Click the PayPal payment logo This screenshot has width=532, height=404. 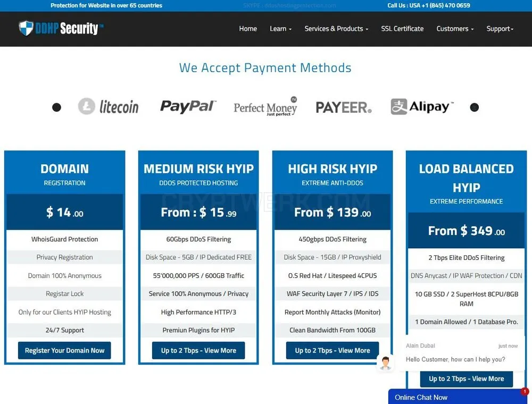click(188, 106)
